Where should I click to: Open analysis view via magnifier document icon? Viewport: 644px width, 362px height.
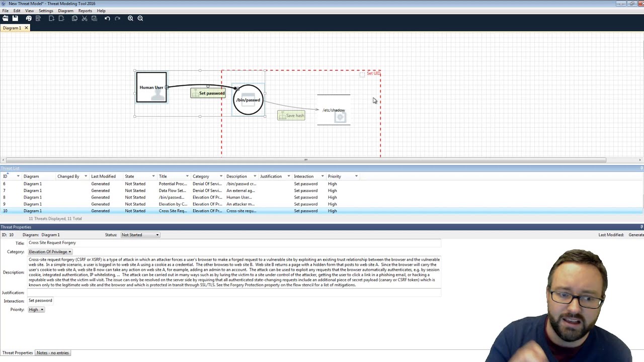(38, 18)
